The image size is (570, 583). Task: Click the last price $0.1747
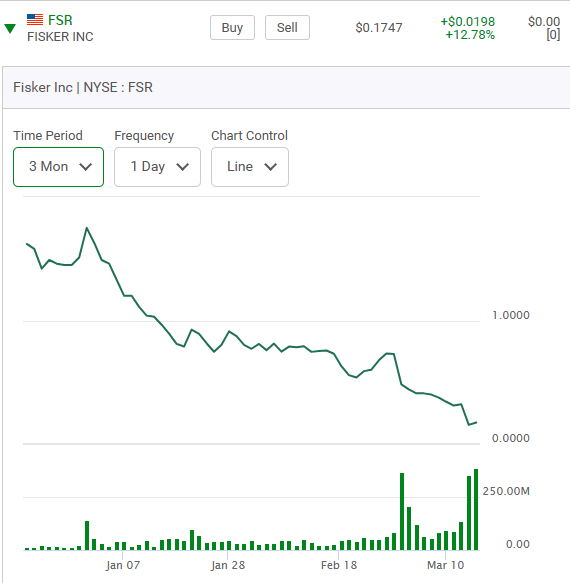pyautogui.click(x=379, y=28)
